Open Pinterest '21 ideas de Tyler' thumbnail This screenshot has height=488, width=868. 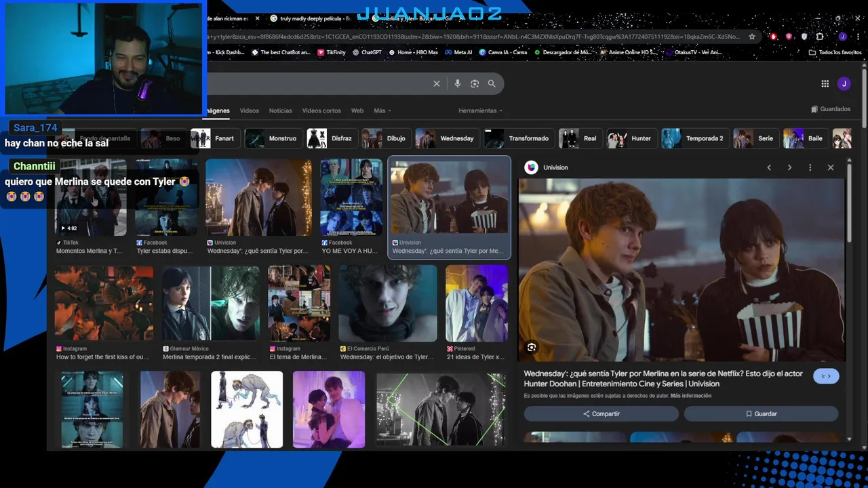(x=477, y=303)
